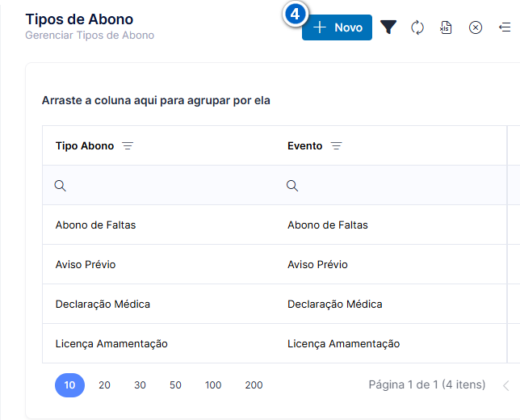Click the Evento search magnifier icon
This screenshot has height=420, width=520.
pos(292,186)
